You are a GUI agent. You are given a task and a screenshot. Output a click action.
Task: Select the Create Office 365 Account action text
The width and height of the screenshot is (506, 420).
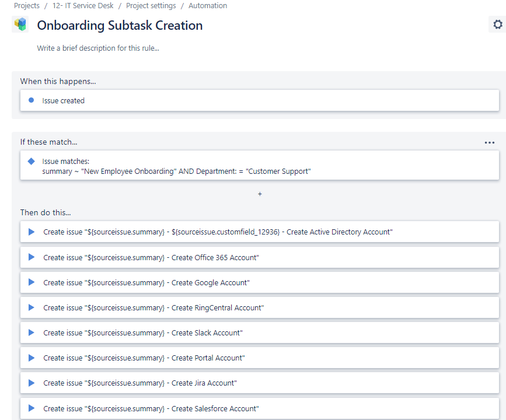tap(151, 257)
